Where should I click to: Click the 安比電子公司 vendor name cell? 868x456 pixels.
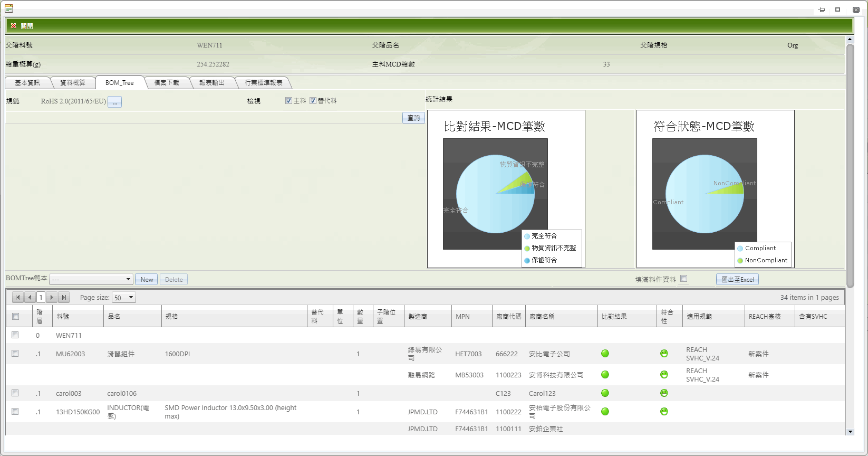[549, 354]
